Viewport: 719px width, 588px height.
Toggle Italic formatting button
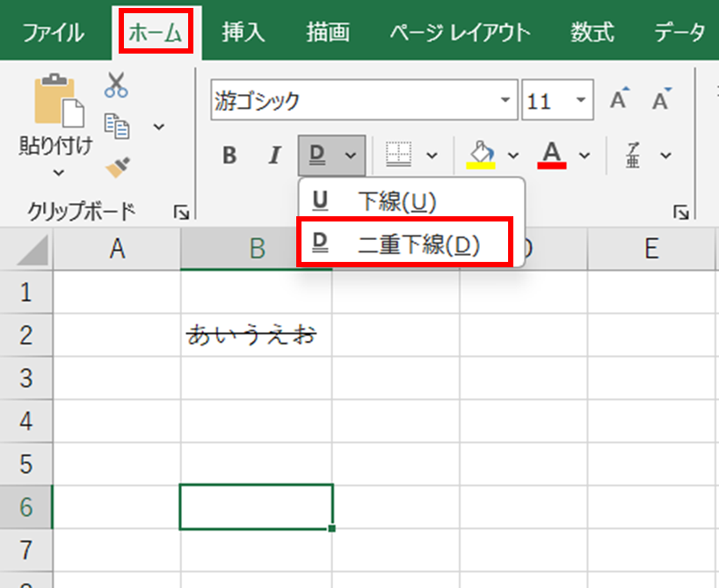[x=274, y=156]
